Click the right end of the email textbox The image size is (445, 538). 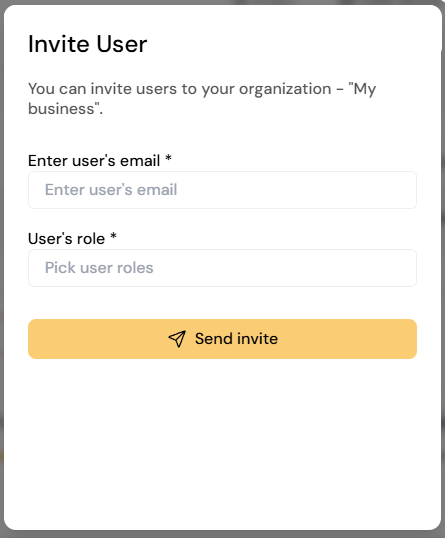click(x=401, y=190)
